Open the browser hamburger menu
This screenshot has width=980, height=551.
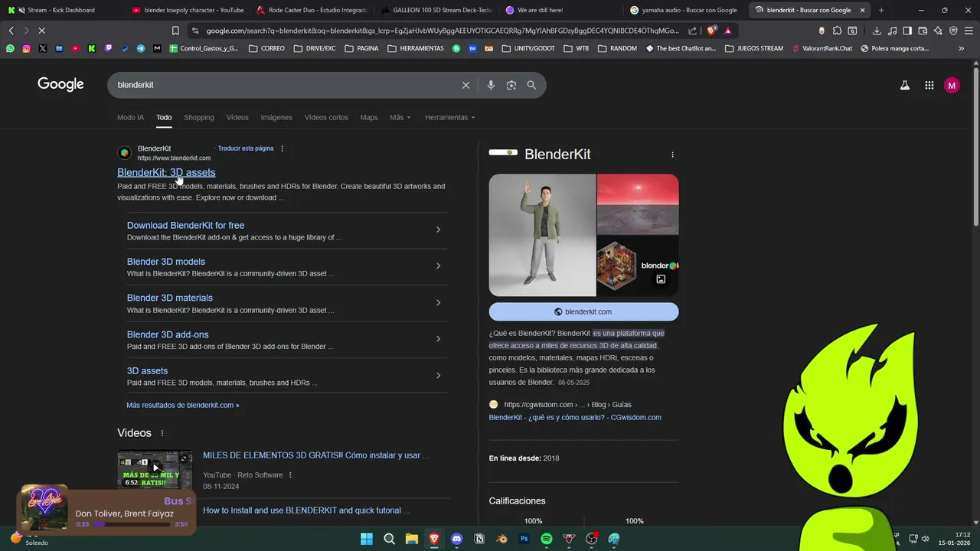coord(969,31)
